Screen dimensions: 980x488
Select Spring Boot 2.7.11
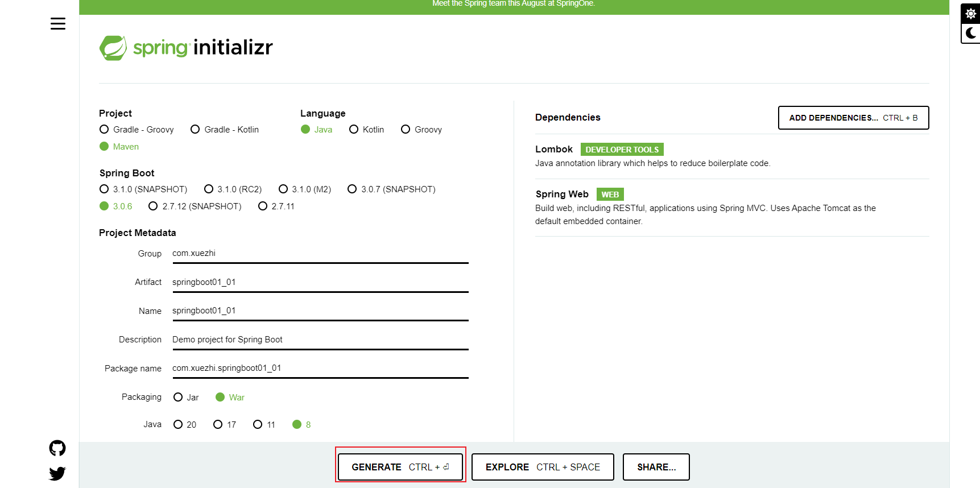(276, 206)
